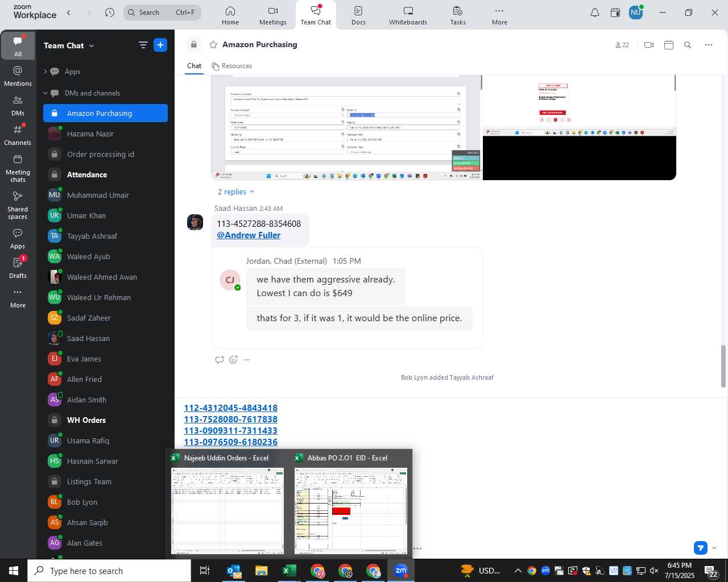728x582 pixels.
Task: Open the calendar icon near profile avatar
Action: tap(615, 13)
